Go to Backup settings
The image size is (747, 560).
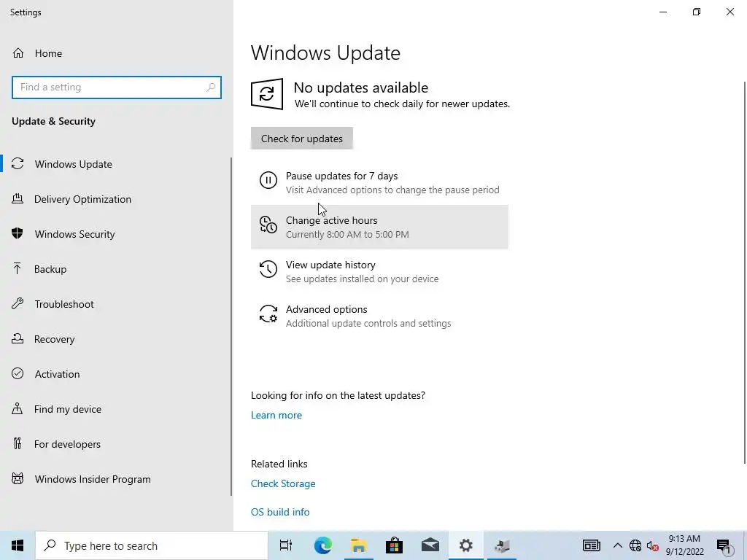115,269
